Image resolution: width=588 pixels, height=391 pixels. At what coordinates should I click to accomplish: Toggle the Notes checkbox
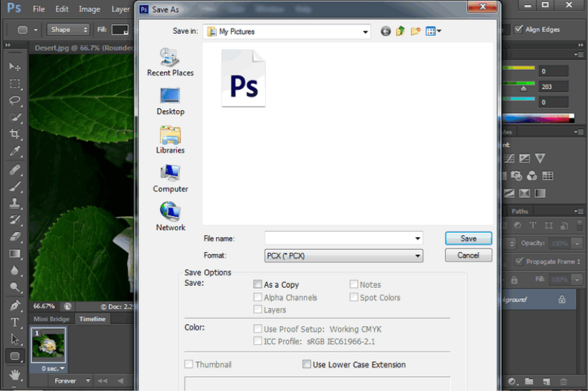click(x=354, y=284)
